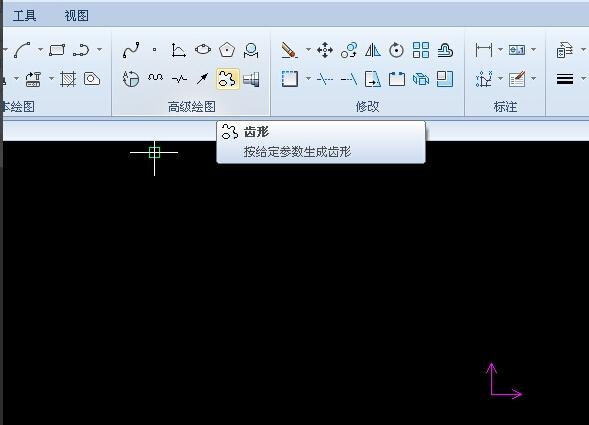Image resolution: width=589 pixels, height=425 pixels.
Task: Select the Polygon drawing tool
Action: click(x=227, y=50)
